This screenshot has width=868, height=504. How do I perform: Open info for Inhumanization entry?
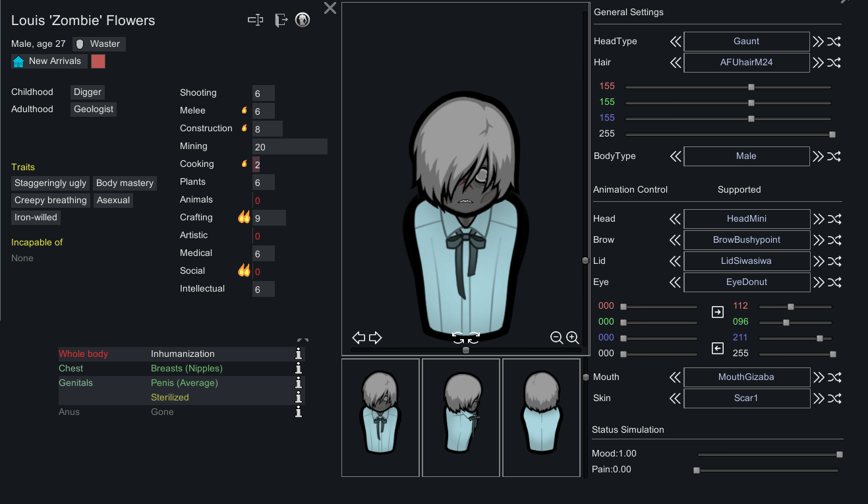(x=299, y=354)
